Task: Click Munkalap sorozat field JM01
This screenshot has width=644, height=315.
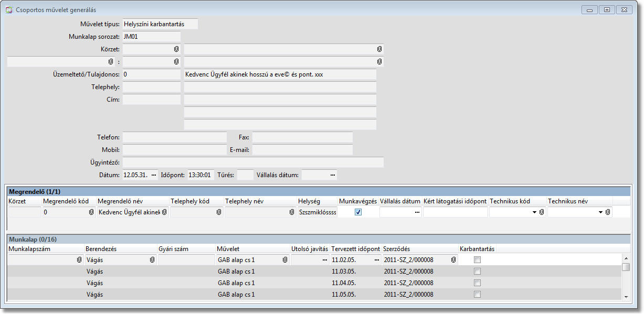Action: (x=151, y=37)
